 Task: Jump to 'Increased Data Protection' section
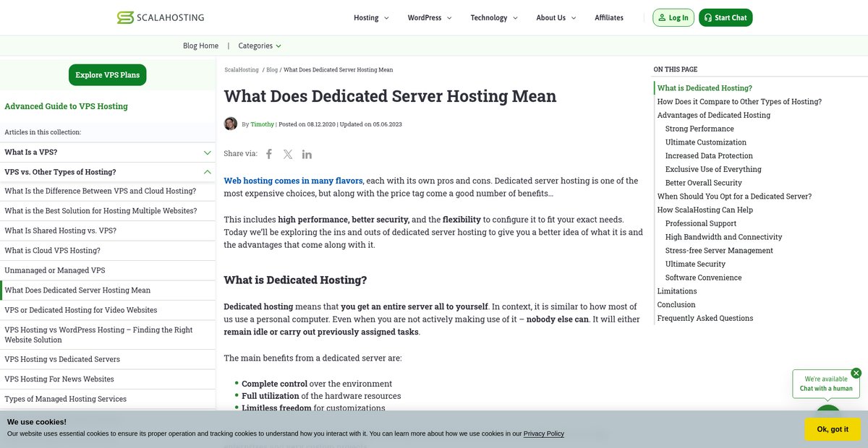pos(709,156)
